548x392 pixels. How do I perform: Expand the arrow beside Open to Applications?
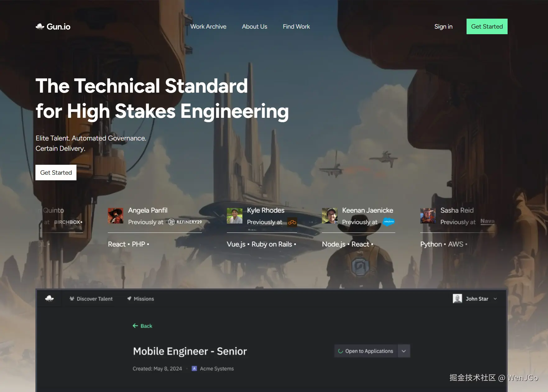click(x=404, y=351)
